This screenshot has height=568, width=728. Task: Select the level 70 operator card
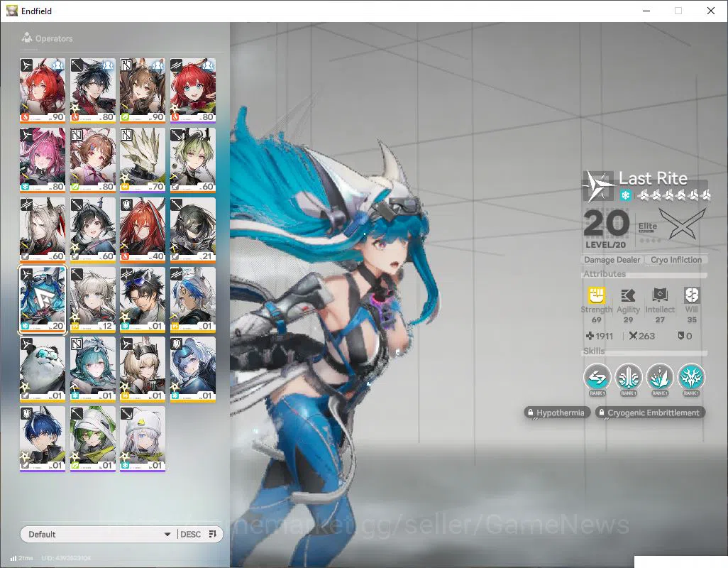pos(143,160)
